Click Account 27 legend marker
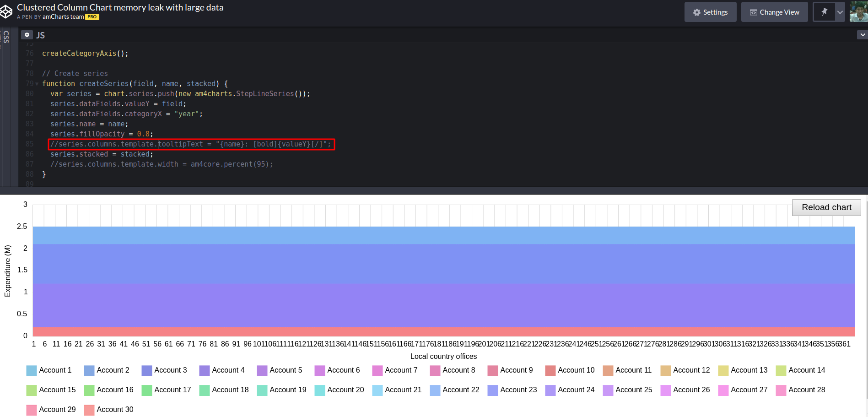This screenshot has width=868, height=417. click(723, 390)
